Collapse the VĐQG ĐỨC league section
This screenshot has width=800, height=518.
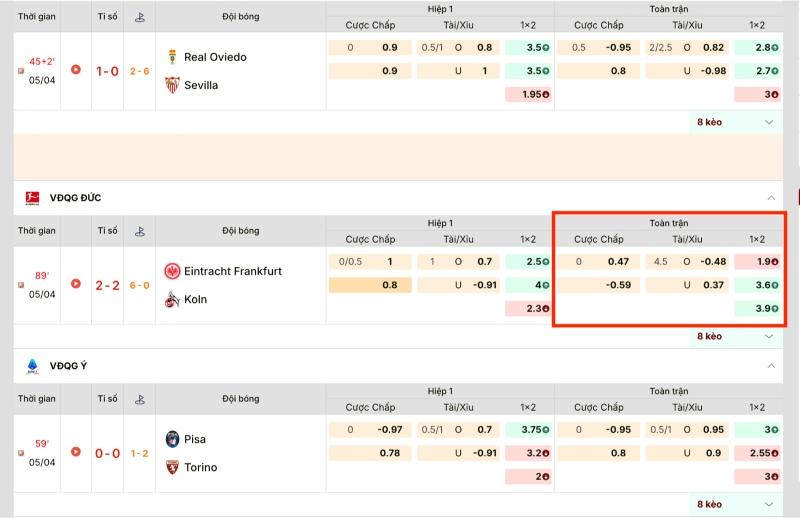[x=769, y=198]
